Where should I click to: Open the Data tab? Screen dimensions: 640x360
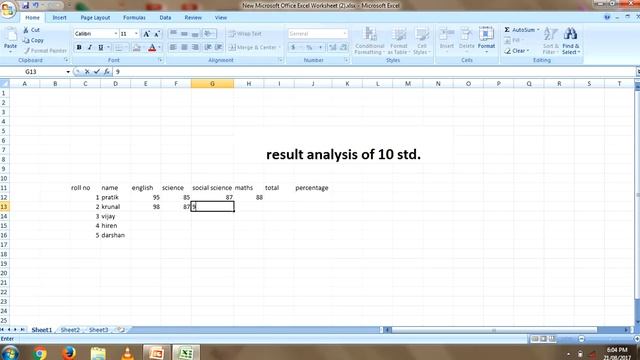point(165,18)
